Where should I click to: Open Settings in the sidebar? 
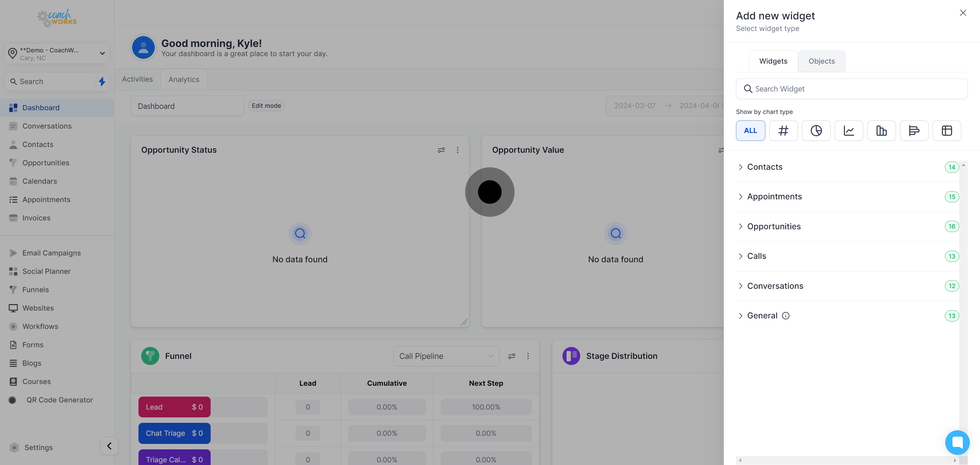[x=38, y=447]
